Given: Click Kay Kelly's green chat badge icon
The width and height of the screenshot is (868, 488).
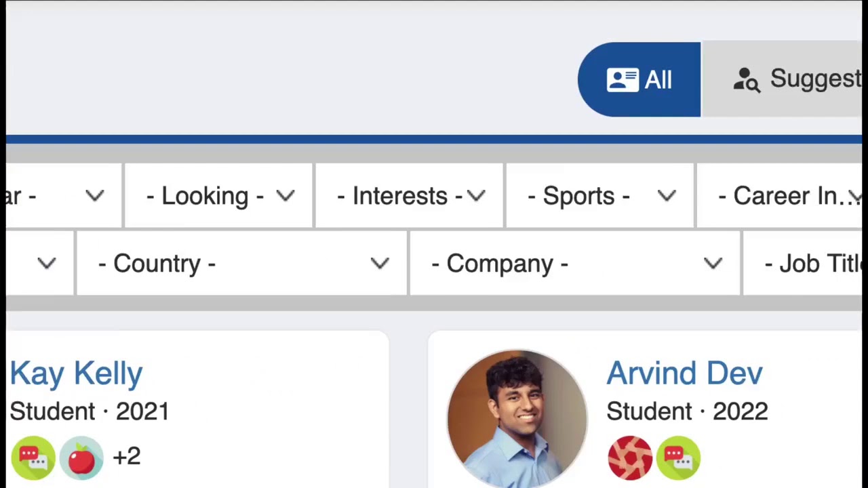Looking at the screenshot, I should pyautogui.click(x=33, y=457).
